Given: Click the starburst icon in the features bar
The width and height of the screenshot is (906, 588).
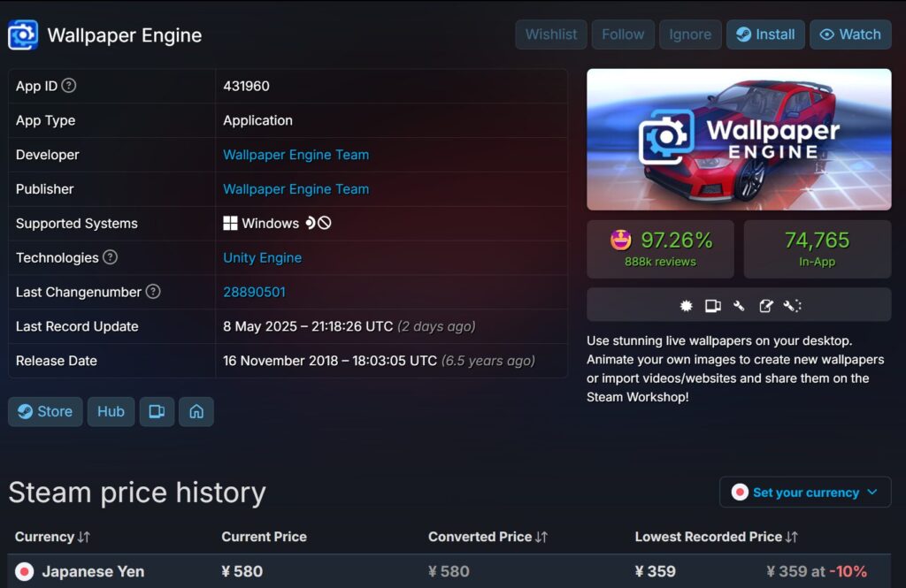Looking at the screenshot, I should 686,306.
